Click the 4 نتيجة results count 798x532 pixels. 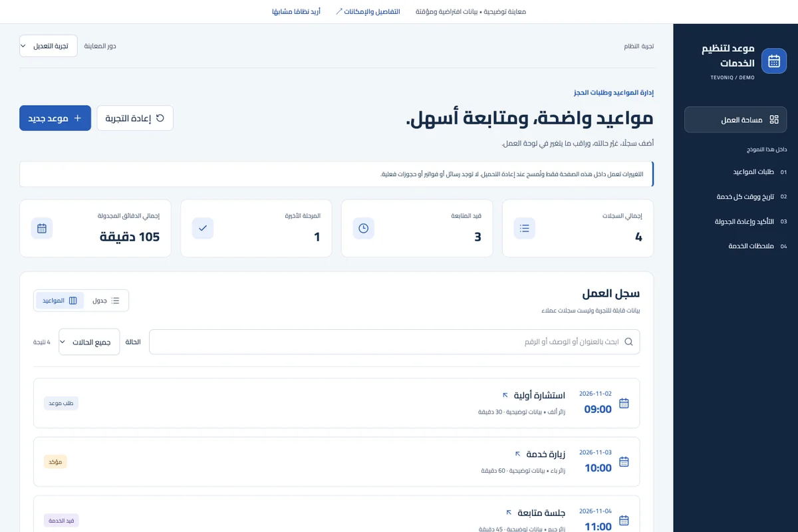pos(42,342)
